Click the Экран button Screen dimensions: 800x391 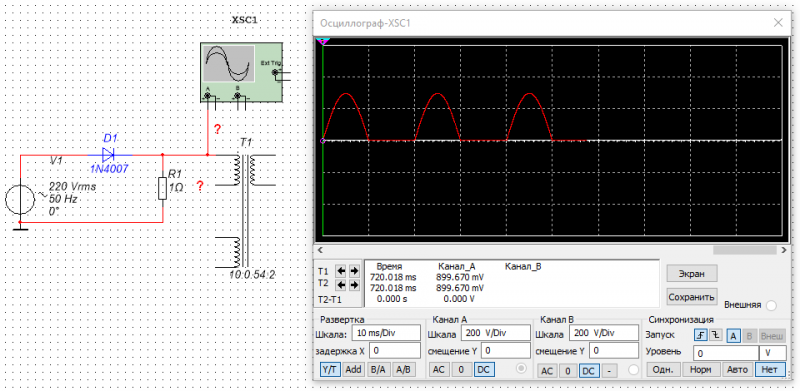692,274
